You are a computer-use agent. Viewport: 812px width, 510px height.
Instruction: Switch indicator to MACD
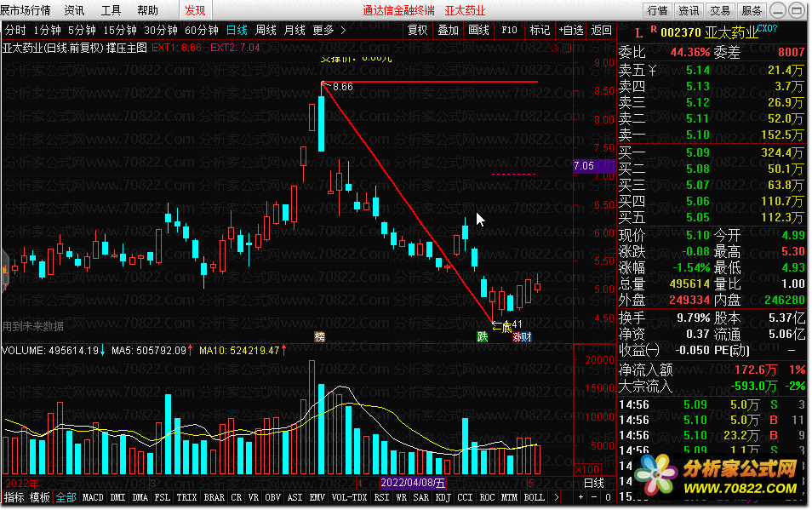[x=94, y=497]
